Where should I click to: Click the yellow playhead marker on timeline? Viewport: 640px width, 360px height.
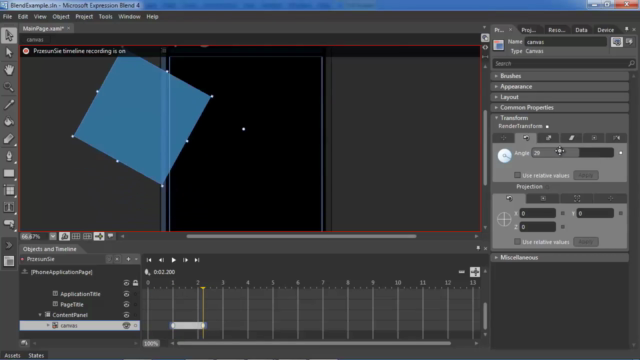coord(203,289)
